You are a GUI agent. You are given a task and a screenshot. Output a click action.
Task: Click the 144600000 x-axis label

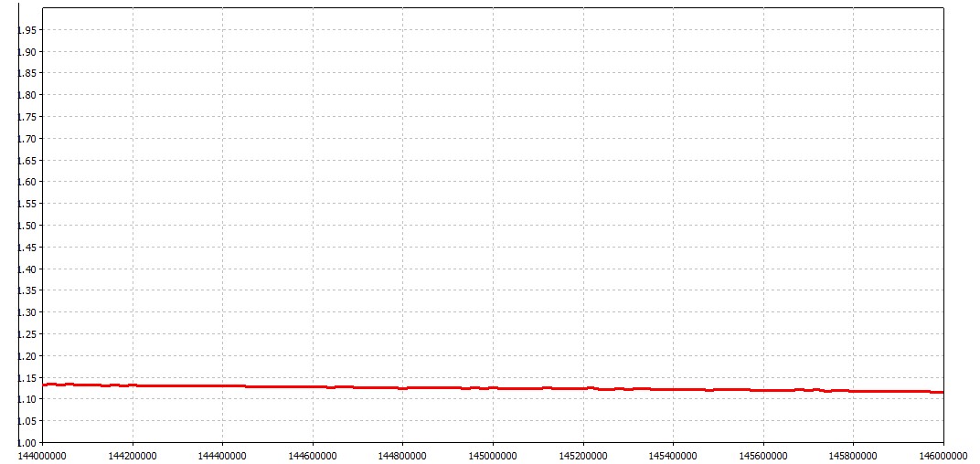pyautogui.click(x=313, y=453)
